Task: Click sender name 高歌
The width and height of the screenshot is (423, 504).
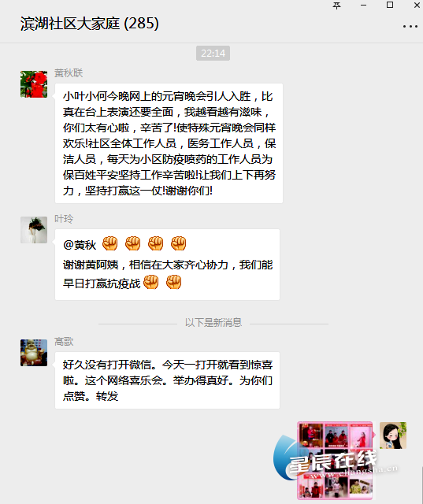Action: click(x=64, y=342)
